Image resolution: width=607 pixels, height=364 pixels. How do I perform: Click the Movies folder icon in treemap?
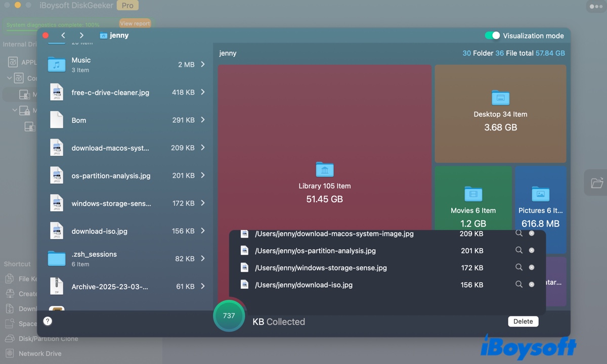tap(473, 194)
